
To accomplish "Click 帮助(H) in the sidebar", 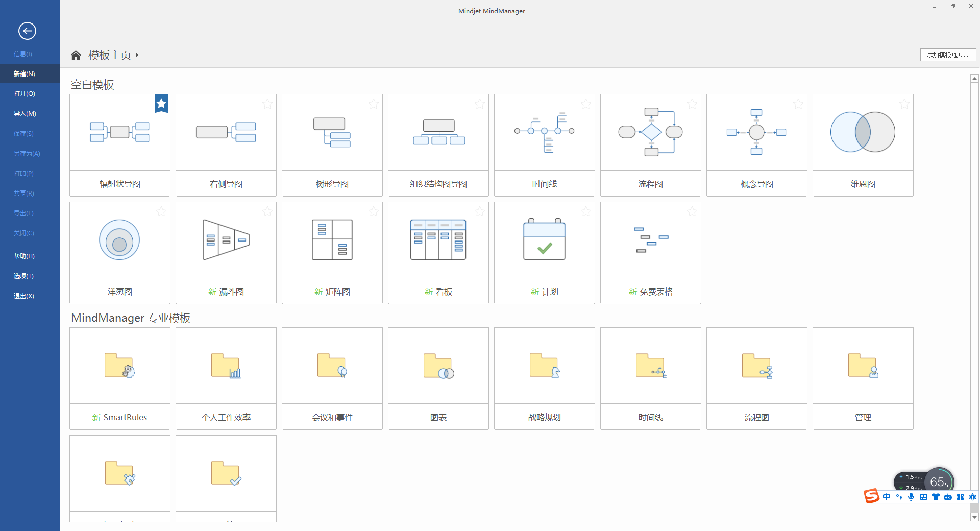I will click(24, 256).
